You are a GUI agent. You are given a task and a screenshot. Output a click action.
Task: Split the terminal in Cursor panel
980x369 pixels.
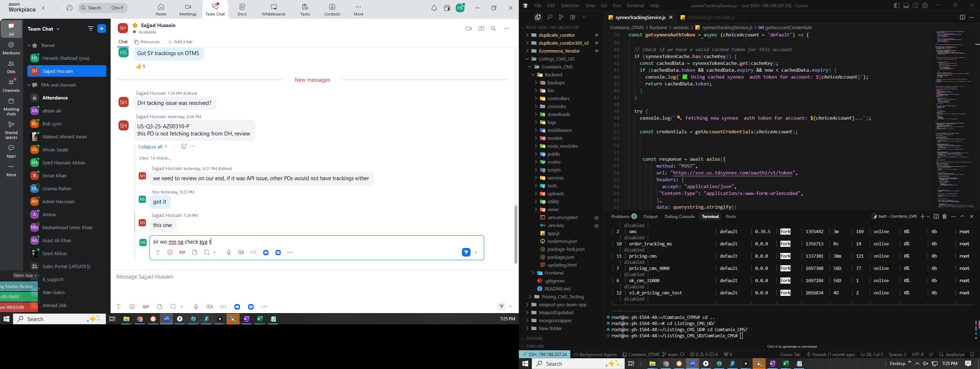pyautogui.click(x=936, y=217)
